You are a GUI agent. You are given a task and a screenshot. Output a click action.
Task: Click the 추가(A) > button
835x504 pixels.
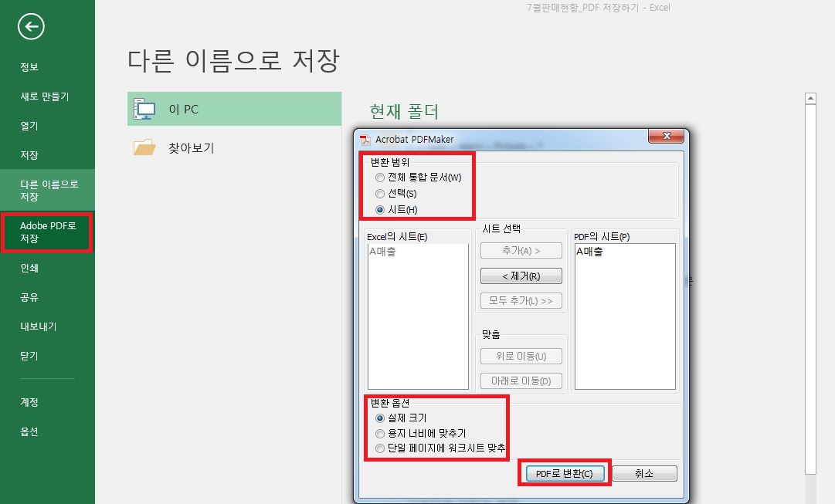[521, 251]
